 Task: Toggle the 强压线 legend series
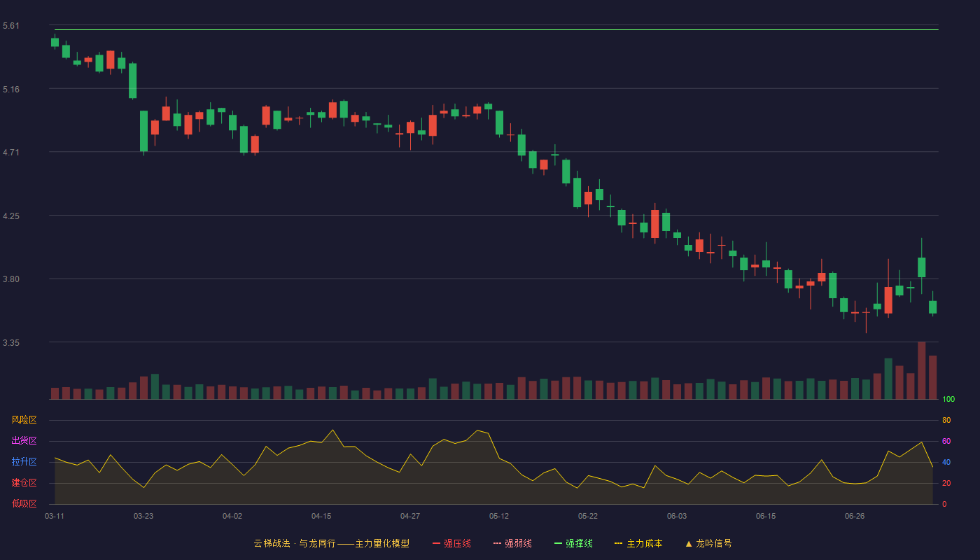point(451,543)
